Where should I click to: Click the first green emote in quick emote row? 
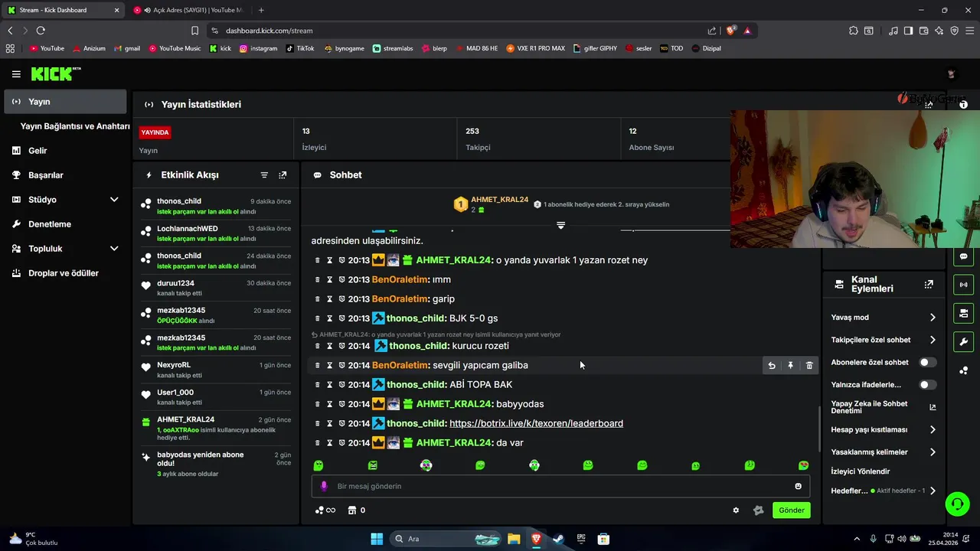[x=318, y=465]
